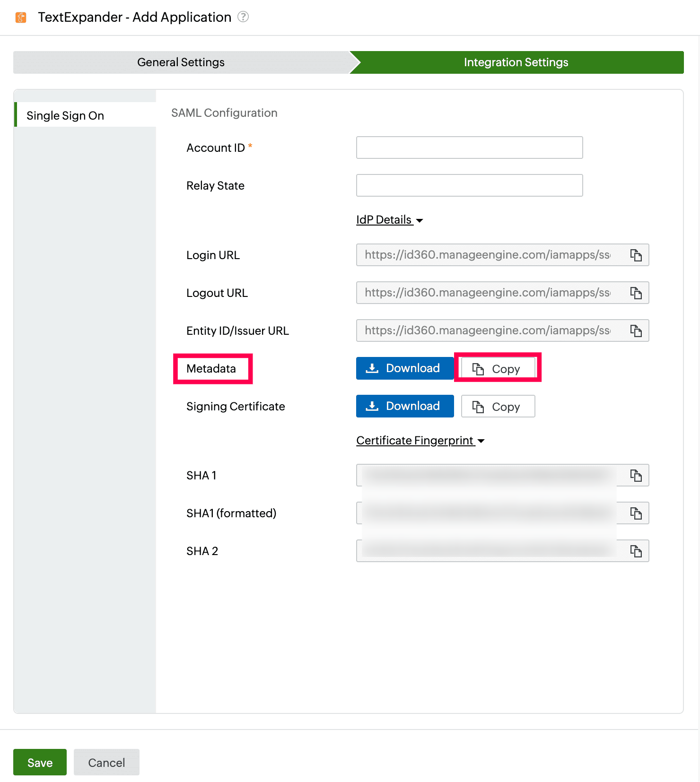The image size is (700, 782).
Task: Copy the Login URL using its copy icon
Action: [x=636, y=255]
